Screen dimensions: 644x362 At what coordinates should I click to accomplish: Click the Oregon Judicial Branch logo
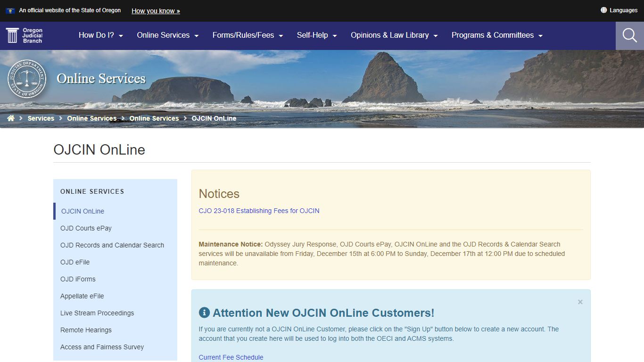24,35
